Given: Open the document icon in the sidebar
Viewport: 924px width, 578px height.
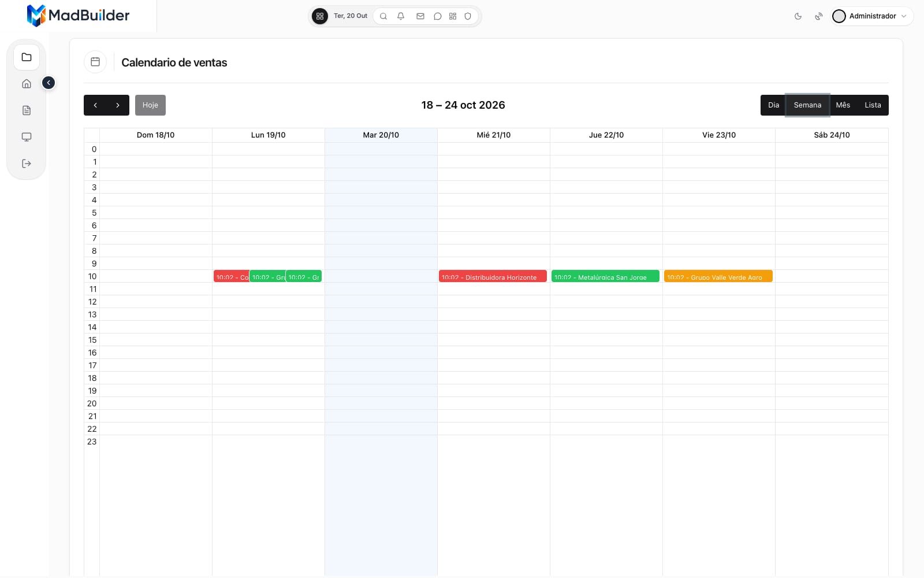Looking at the screenshot, I should coord(27,110).
